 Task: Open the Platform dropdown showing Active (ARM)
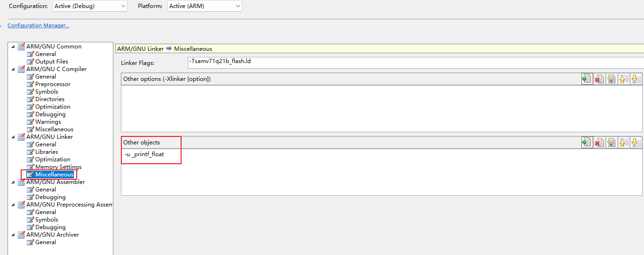[205, 6]
